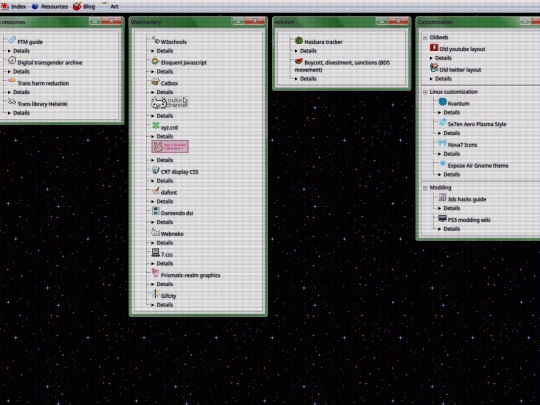
Task: Expand Details under PS3 modding wiki
Action: point(449,229)
